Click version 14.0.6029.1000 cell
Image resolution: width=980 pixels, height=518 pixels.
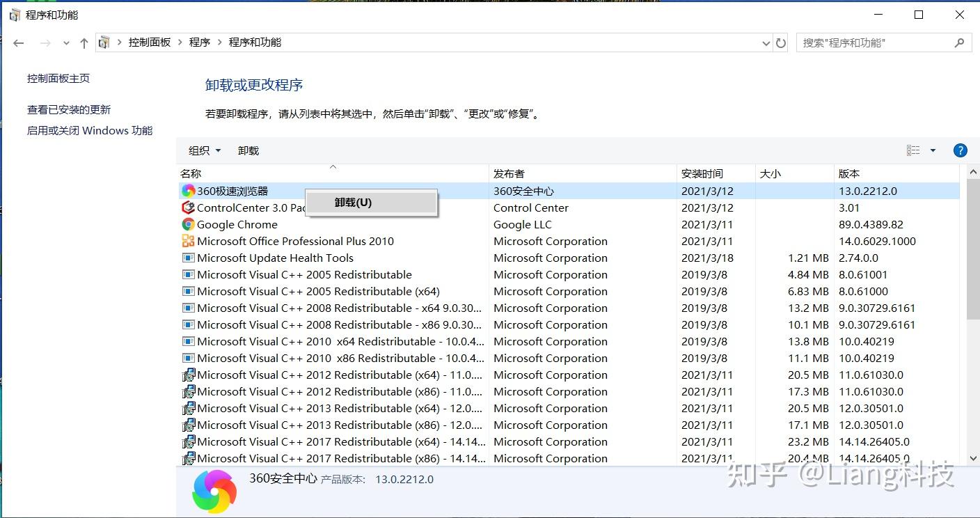(877, 241)
